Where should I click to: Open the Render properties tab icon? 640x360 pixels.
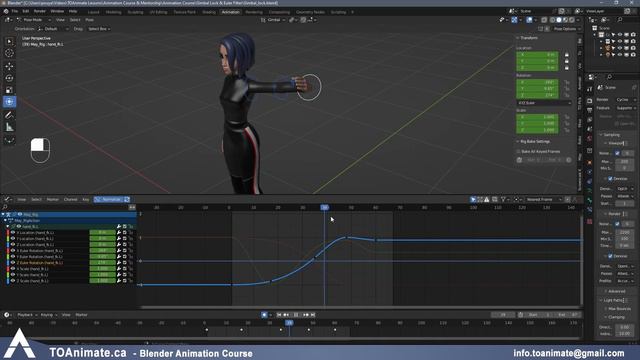(x=589, y=100)
